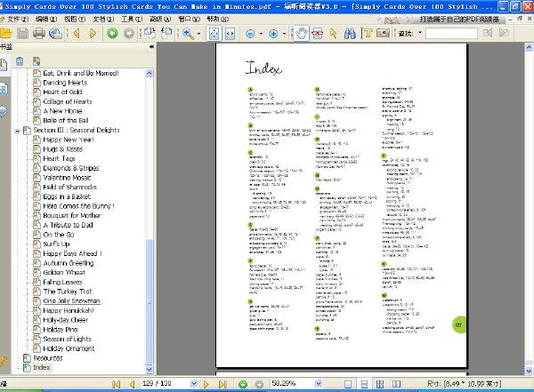Switch to single page layout
The image size is (534, 392).
click(x=348, y=384)
